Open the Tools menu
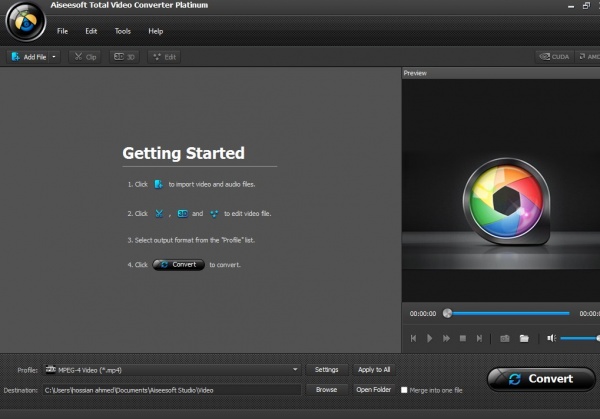 122,31
